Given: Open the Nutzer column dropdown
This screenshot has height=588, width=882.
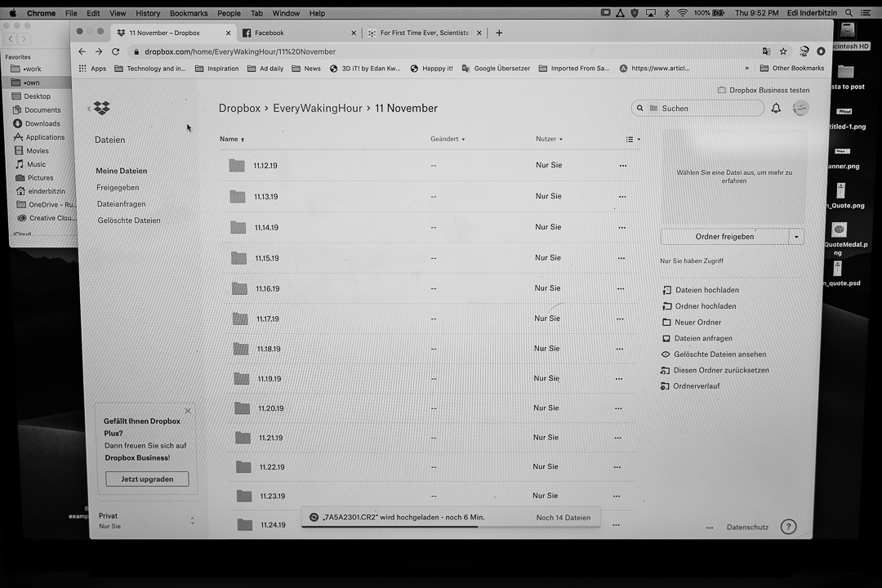Looking at the screenshot, I should coord(549,139).
